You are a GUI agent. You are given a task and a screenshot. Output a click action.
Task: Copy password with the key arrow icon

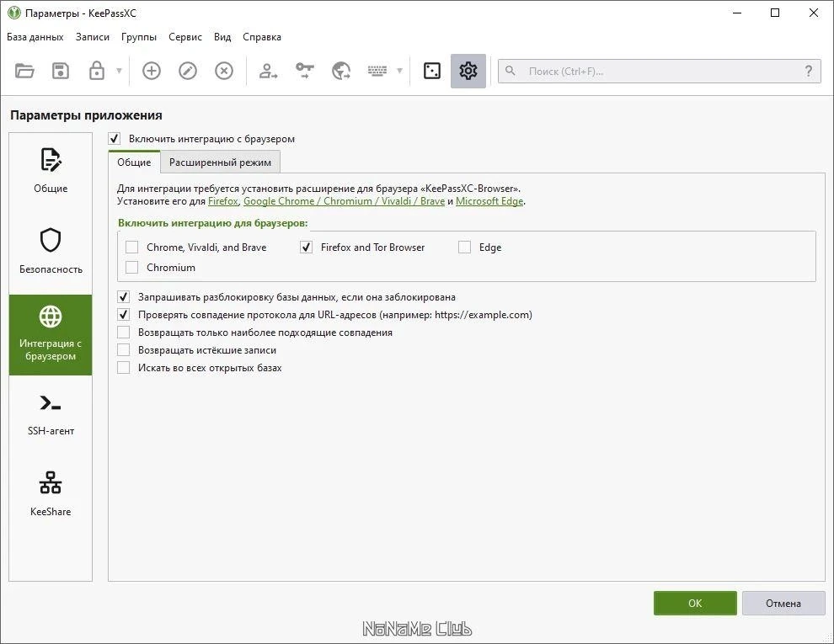click(305, 71)
